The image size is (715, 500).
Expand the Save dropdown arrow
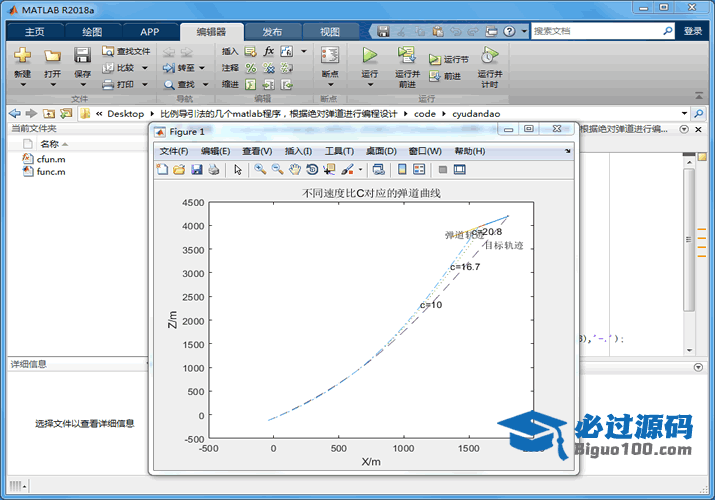click(x=83, y=85)
